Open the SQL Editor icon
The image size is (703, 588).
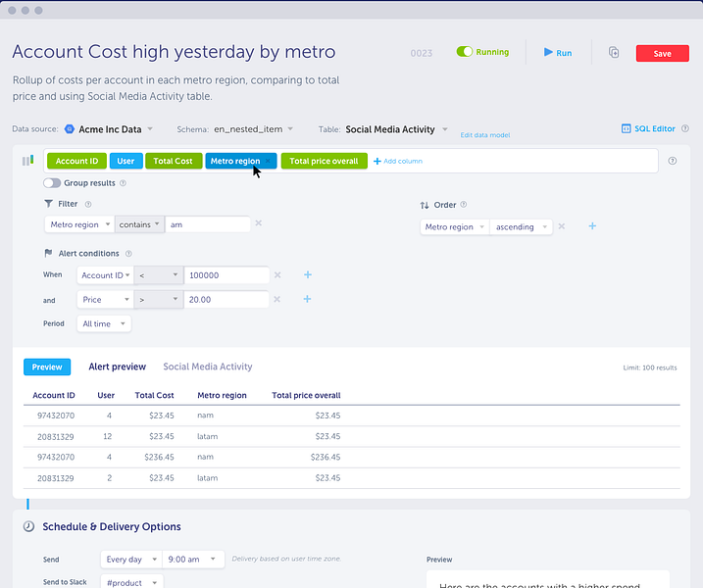pyautogui.click(x=626, y=128)
